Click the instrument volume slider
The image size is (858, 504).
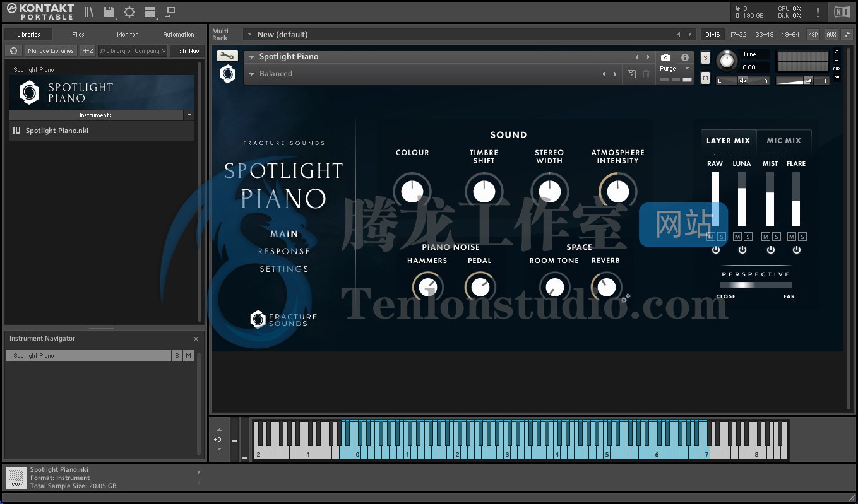point(803,81)
